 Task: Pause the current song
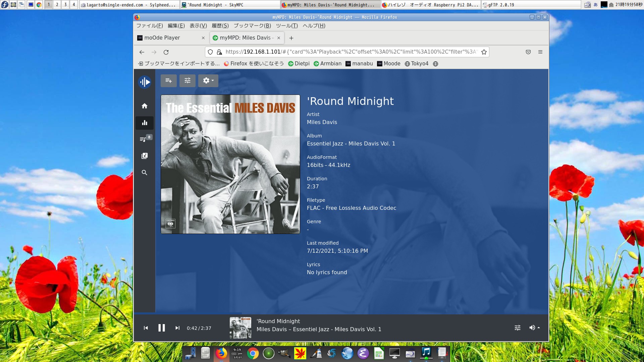162,328
